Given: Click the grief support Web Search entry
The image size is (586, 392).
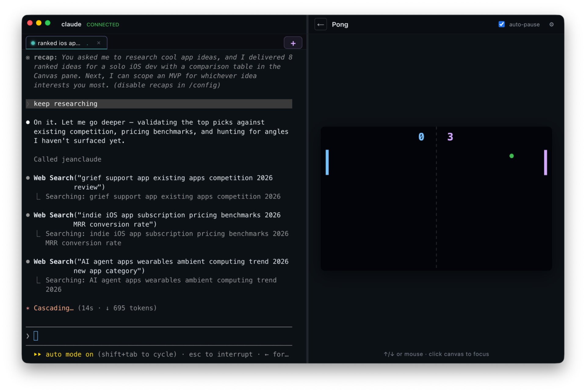Looking at the screenshot, I should (x=153, y=182).
